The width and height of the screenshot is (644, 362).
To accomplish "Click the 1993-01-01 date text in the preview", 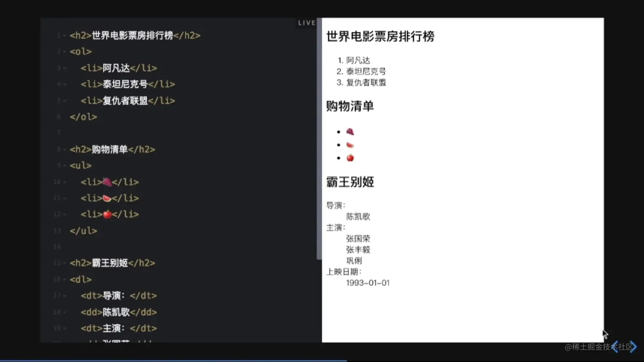I will (x=367, y=282).
